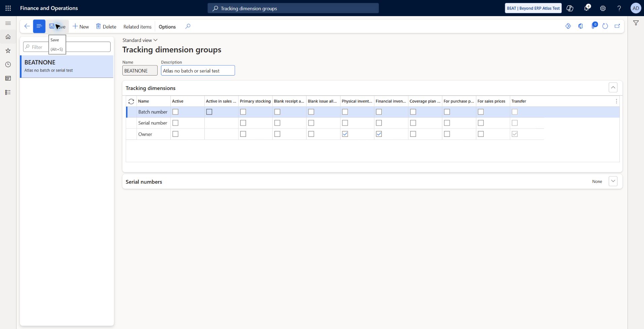This screenshot has width=644, height=329.
Task: Uncheck Physical inventory for Owner row
Action: point(345,134)
